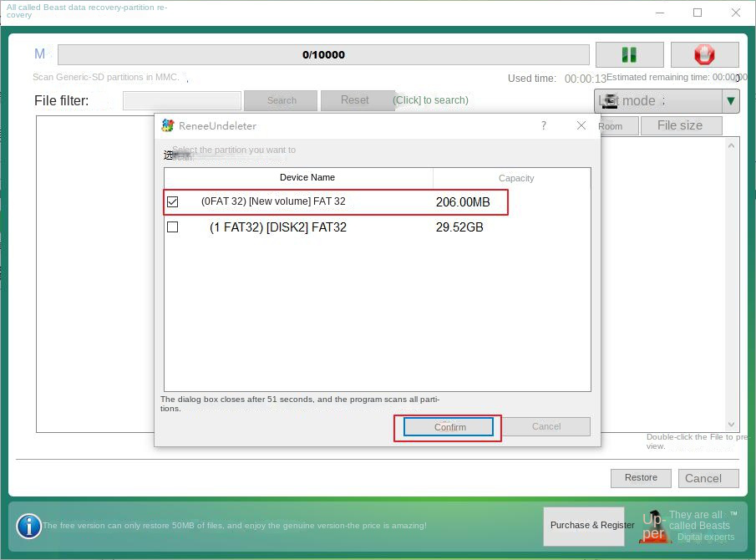This screenshot has width=756, height=560.
Task: Open the dialog help question mark
Action: point(544,125)
